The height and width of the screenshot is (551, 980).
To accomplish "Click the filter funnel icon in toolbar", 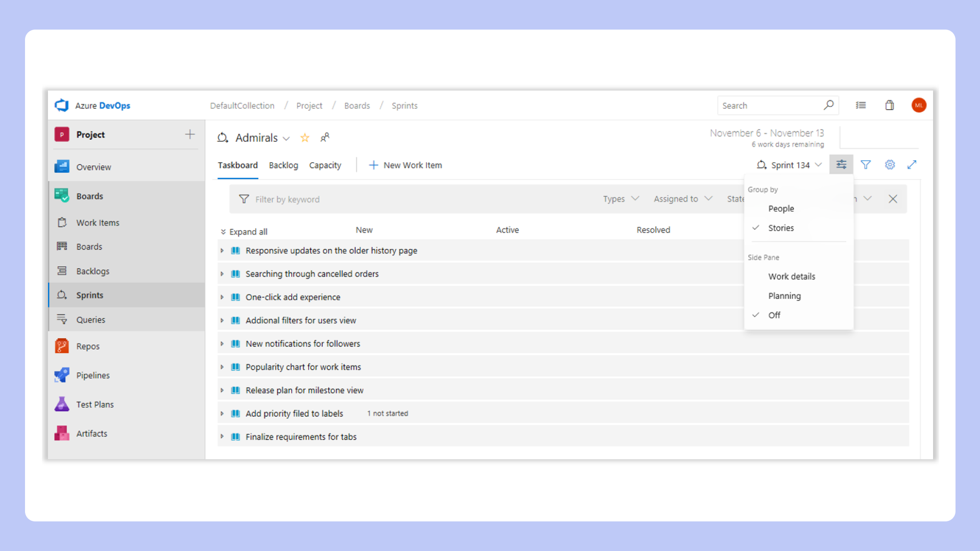I will pyautogui.click(x=866, y=164).
